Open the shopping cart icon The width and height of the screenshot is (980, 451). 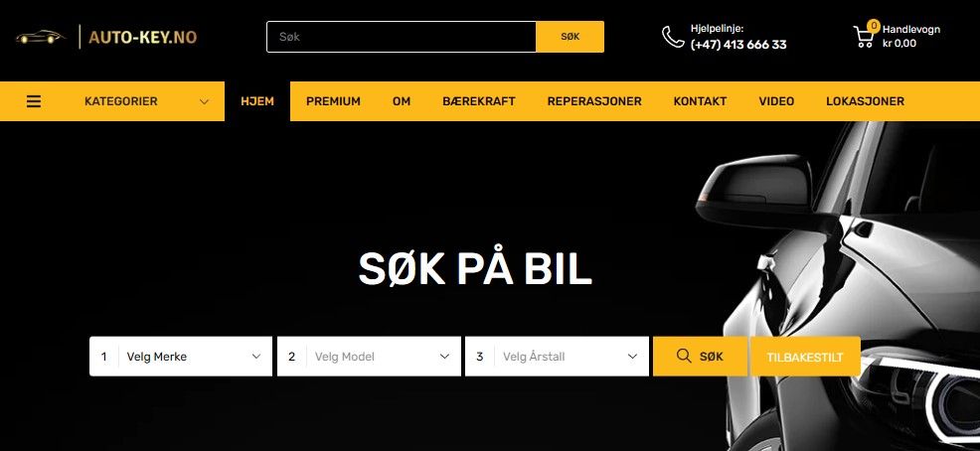click(x=864, y=36)
